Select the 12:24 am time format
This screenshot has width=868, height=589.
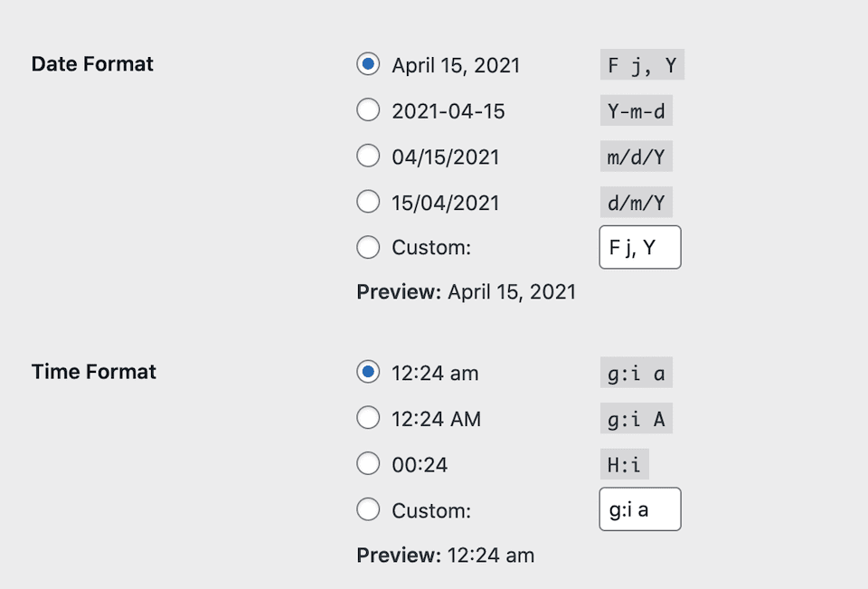click(368, 371)
